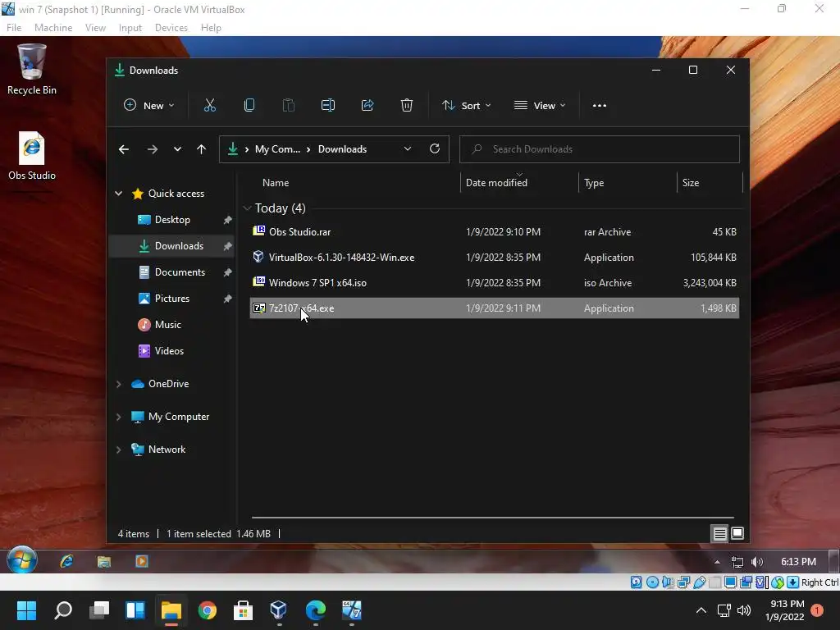Sort files by the Name column
840x630 pixels.
[x=276, y=183]
